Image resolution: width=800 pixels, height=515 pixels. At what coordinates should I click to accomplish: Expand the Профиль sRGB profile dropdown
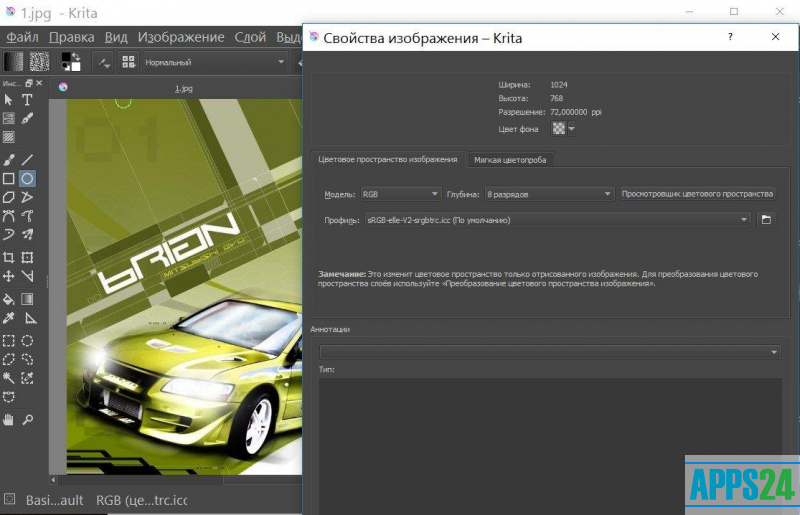[x=558, y=220]
